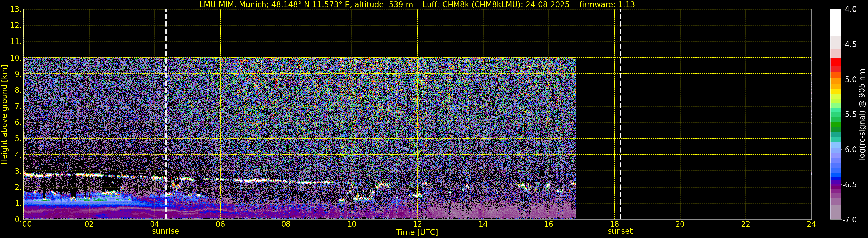868x238 pixels.
Task: Click the x-axis tick label '18'
Action: tap(615, 224)
